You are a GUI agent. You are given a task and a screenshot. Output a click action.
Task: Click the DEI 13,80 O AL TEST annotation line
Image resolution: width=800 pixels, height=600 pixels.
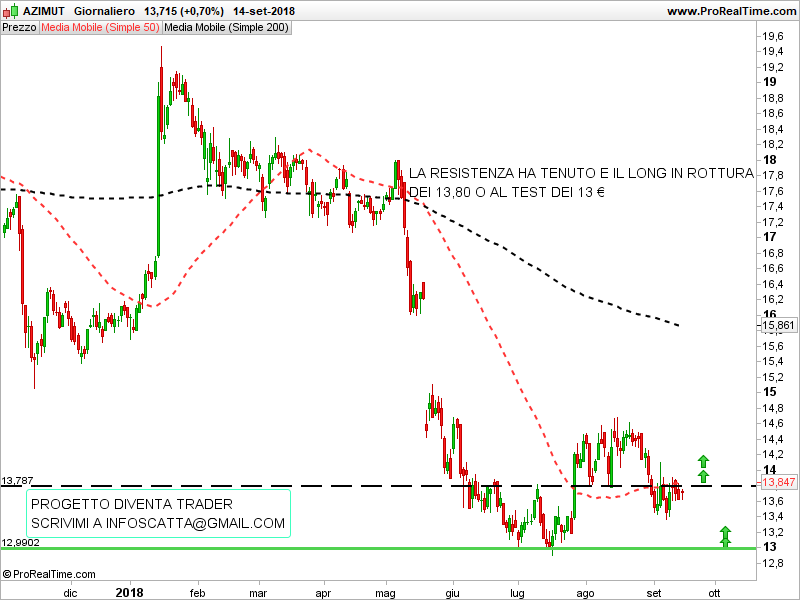[x=507, y=192]
